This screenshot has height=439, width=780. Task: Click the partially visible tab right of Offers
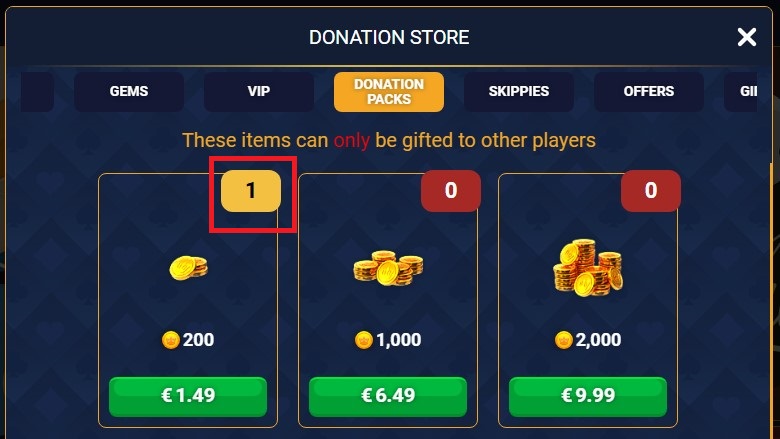741,91
